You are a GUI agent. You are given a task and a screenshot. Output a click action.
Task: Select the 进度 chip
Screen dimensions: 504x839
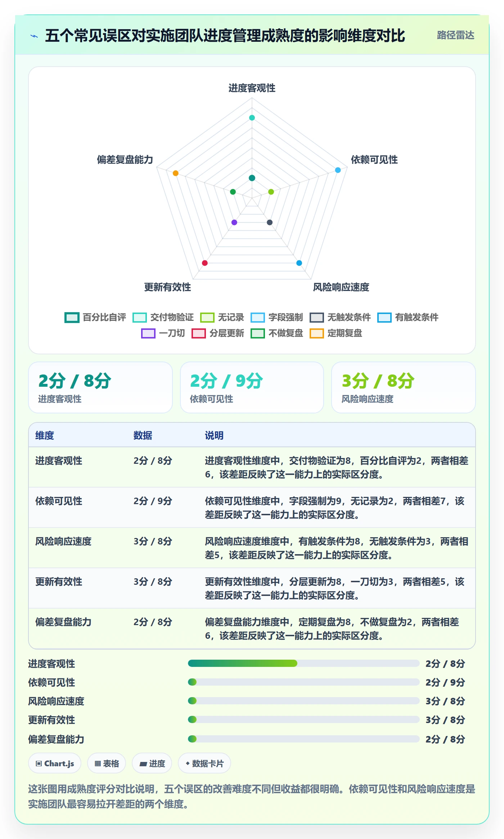[152, 763]
